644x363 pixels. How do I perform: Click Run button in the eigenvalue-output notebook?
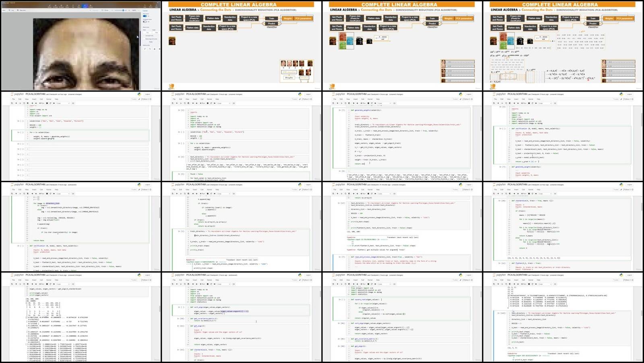(42, 284)
